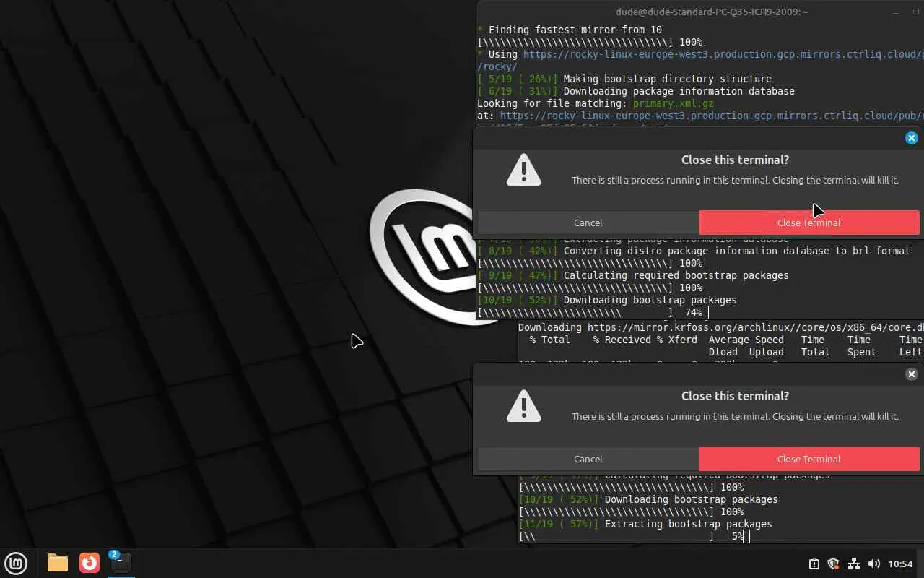Open the Rocky mirror URL after "at:"
The width and height of the screenshot is (924, 578).
pyautogui.click(x=712, y=116)
